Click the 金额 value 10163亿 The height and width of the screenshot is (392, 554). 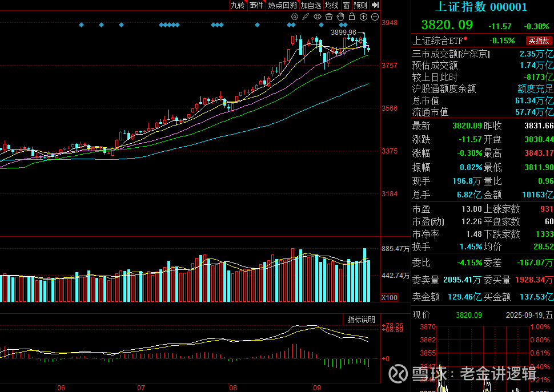(x=538, y=195)
